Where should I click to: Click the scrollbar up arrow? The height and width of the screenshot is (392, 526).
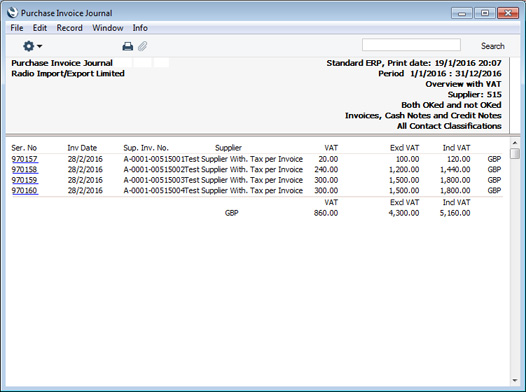tap(515, 143)
